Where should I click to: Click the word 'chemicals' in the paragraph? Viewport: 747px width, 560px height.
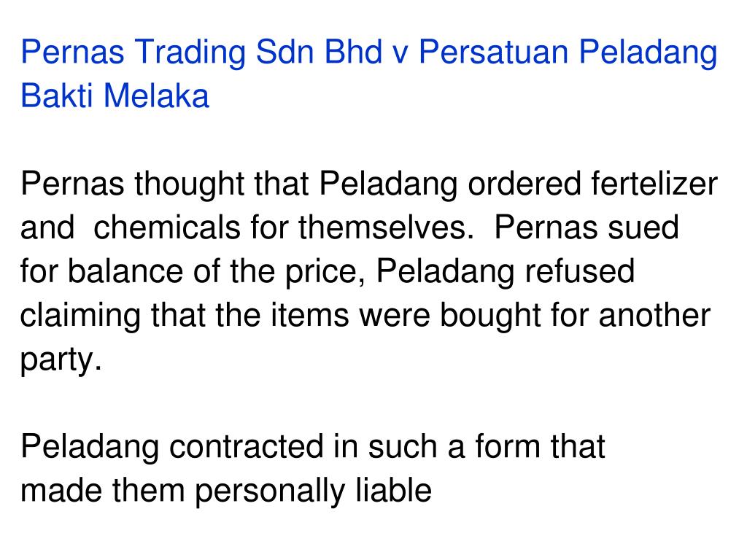point(167,227)
